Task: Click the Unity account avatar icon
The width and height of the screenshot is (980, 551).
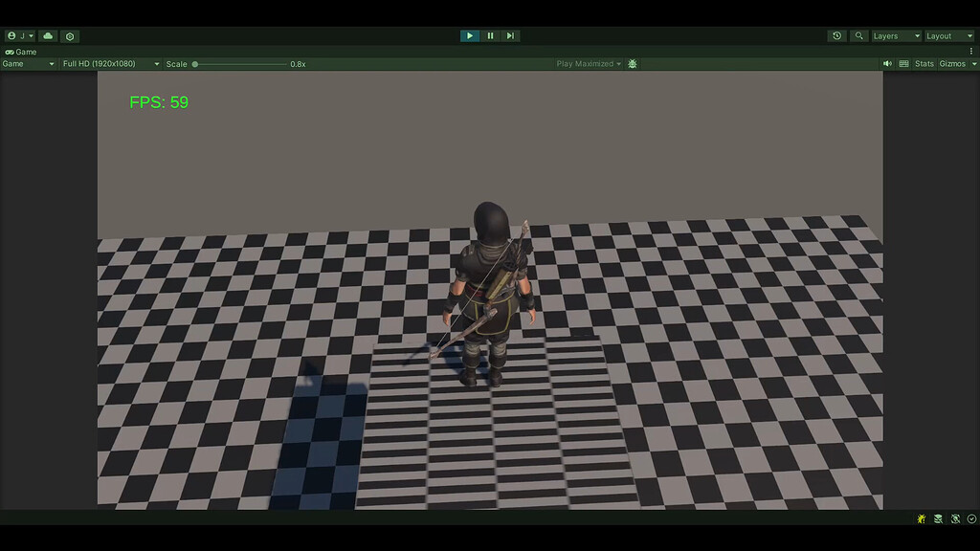Action: 12,35
